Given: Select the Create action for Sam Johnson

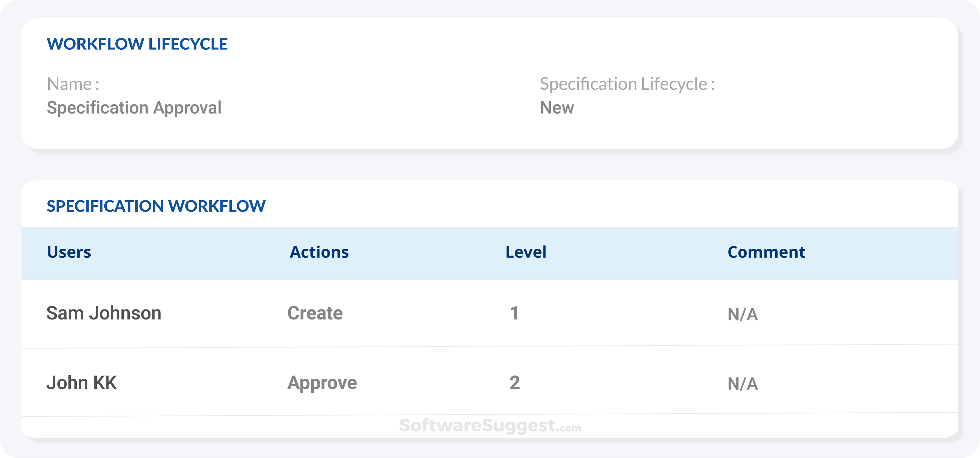Looking at the screenshot, I should (x=315, y=313).
